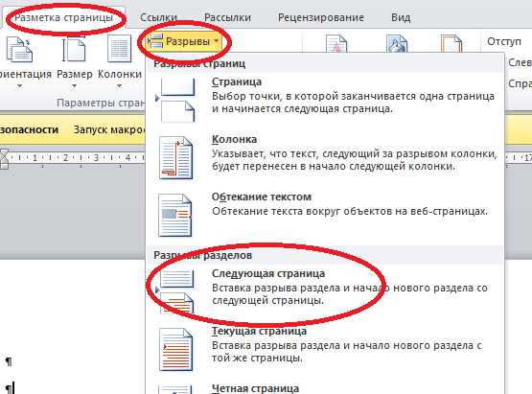532x394 pixels.
Task: Open the Ориентация dropdown arrow
Action: click(x=19, y=86)
